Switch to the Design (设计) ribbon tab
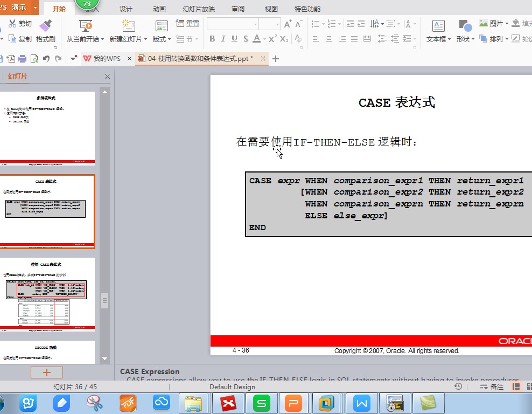 click(x=125, y=9)
